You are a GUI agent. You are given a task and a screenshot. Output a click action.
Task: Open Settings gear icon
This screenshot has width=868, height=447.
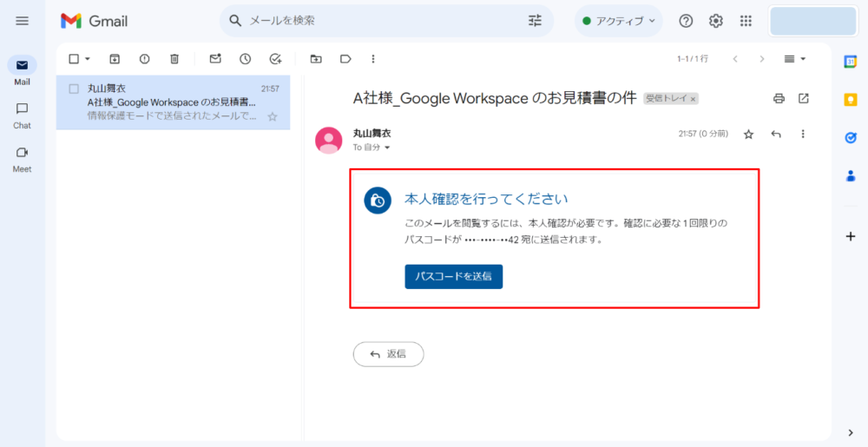pyautogui.click(x=716, y=21)
